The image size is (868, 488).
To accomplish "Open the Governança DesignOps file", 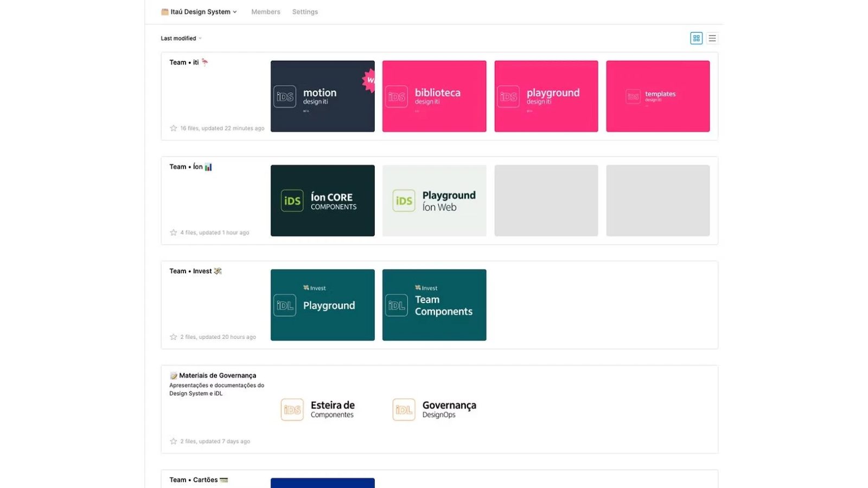I will coord(435,409).
